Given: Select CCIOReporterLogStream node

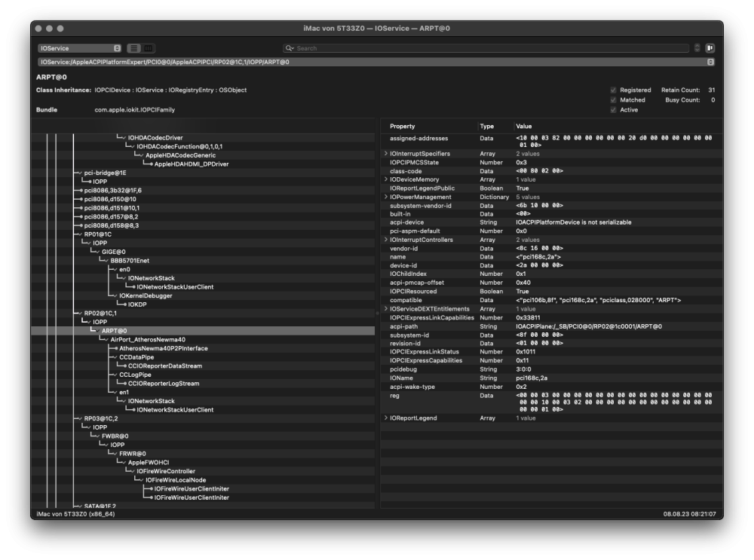Looking at the screenshot, I should coord(164,384).
